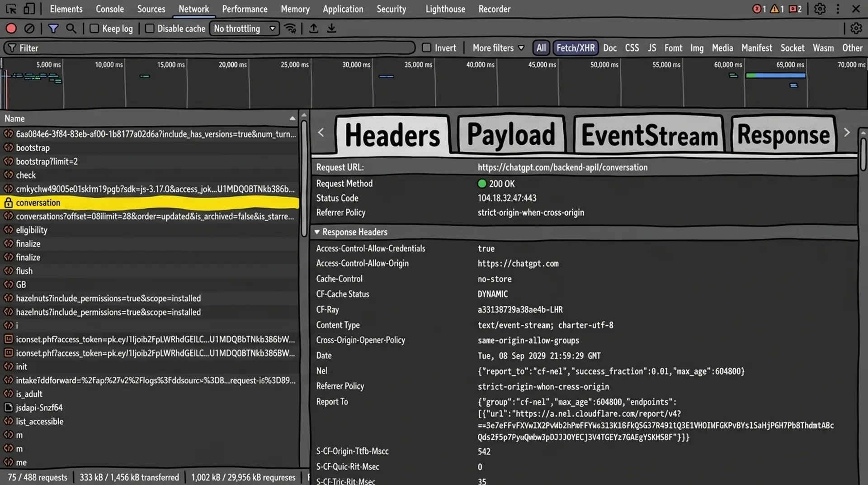Enable the Keep log checkbox
The image size is (868, 485).
(x=94, y=29)
